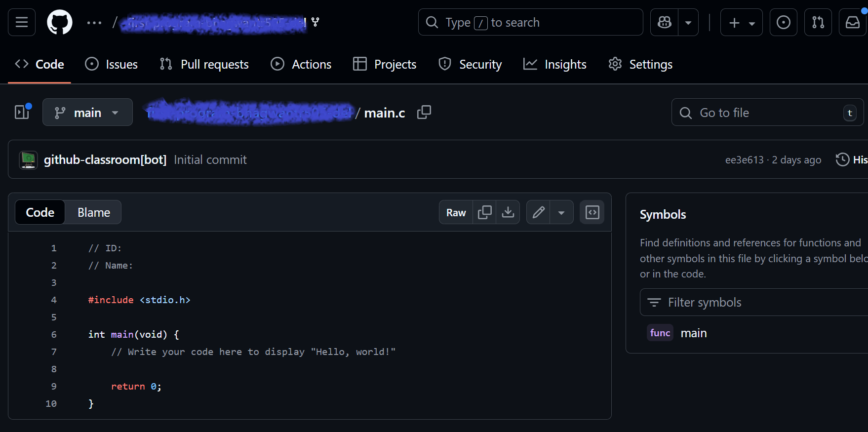Image resolution: width=868 pixels, height=432 pixels.
Task: Expand the main branch dropdown
Action: [x=87, y=113]
